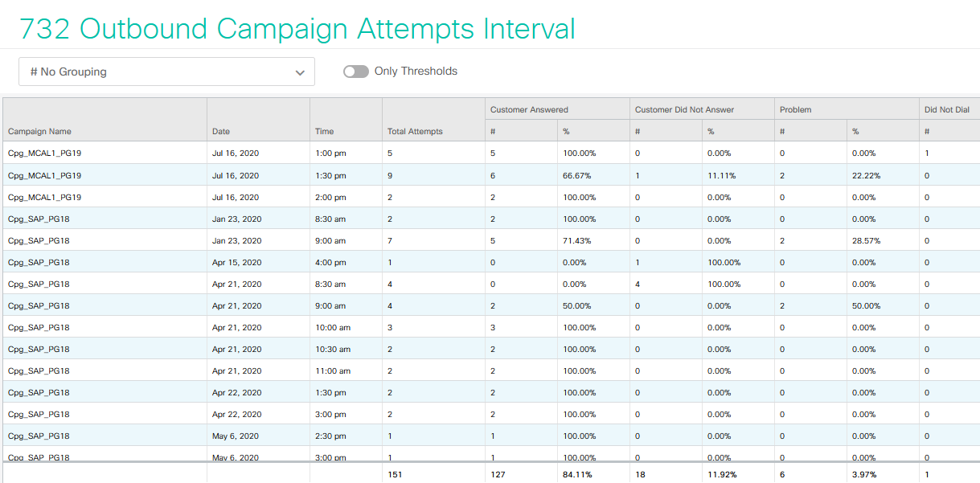Click Apr 22, 2020 in the 1:30 pm row
The width and height of the screenshot is (980, 483).
click(x=237, y=392)
